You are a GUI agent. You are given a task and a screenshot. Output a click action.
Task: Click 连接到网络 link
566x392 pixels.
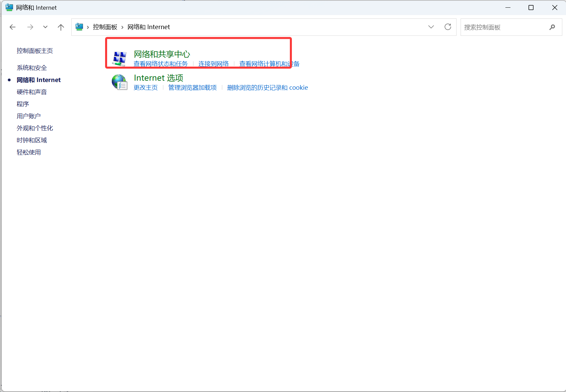tap(213, 64)
